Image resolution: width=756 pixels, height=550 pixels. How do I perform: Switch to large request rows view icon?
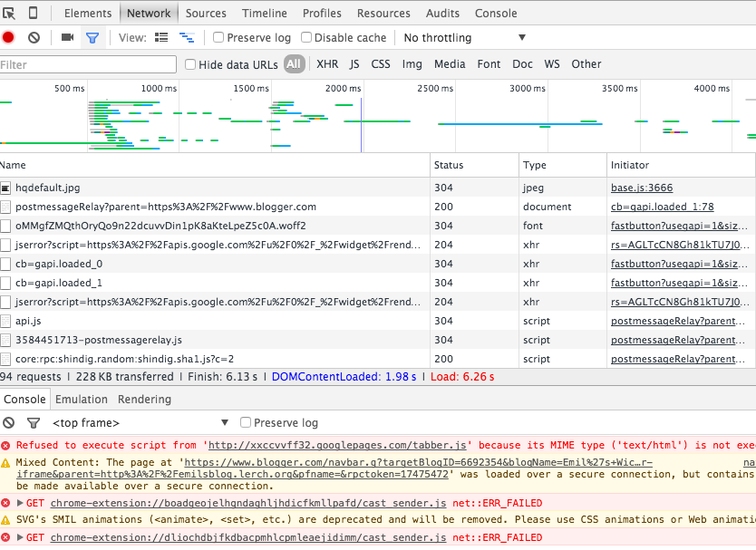162,37
